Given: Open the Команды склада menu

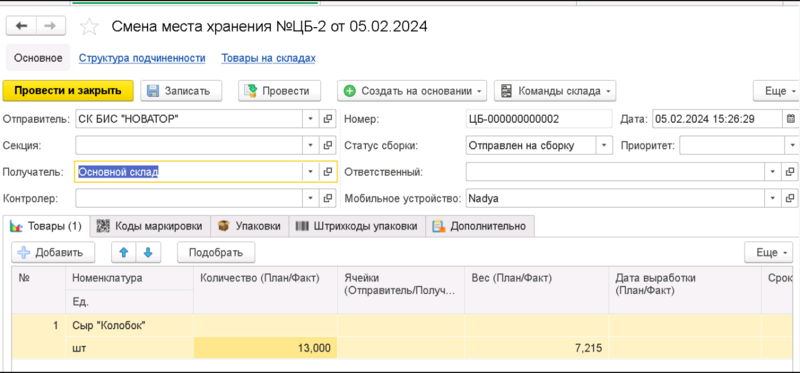Looking at the screenshot, I should [555, 91].
